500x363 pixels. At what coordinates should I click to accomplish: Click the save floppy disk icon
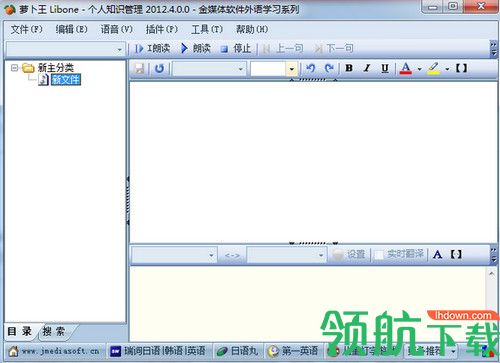click(140, 69)
